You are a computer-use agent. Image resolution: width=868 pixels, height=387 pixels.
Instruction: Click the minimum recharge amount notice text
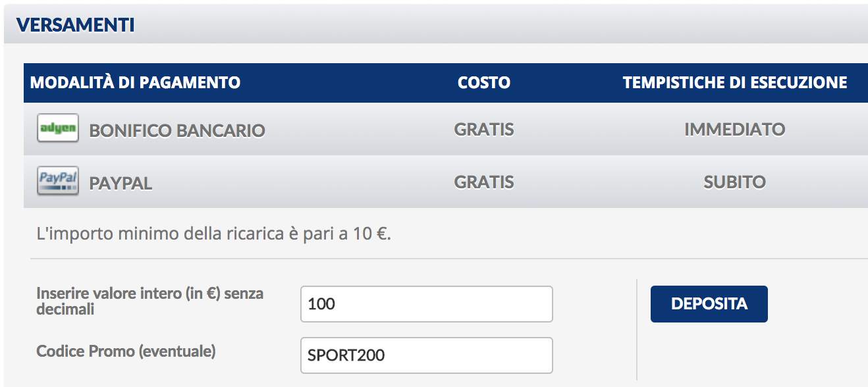[214, 234]
